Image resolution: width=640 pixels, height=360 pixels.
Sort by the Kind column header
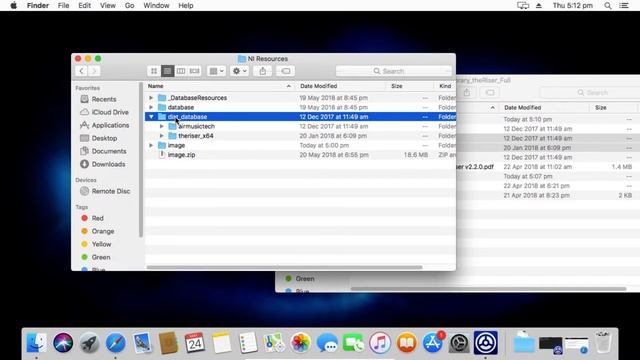(x=445, y=86)
